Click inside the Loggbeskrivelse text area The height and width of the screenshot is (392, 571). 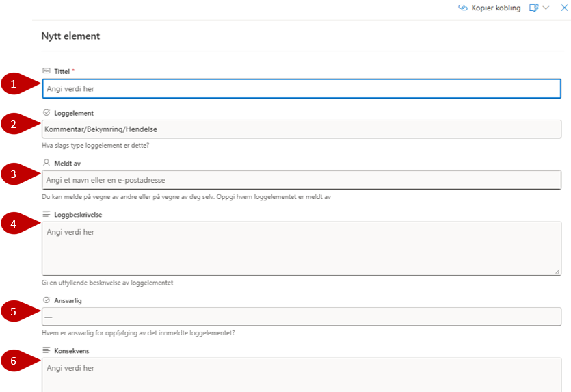click(x=302, y=248)
